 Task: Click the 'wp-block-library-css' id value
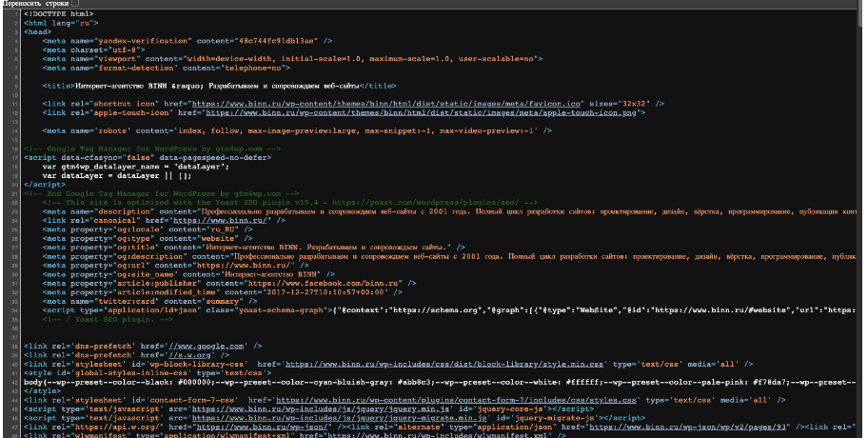click(194, 364)
